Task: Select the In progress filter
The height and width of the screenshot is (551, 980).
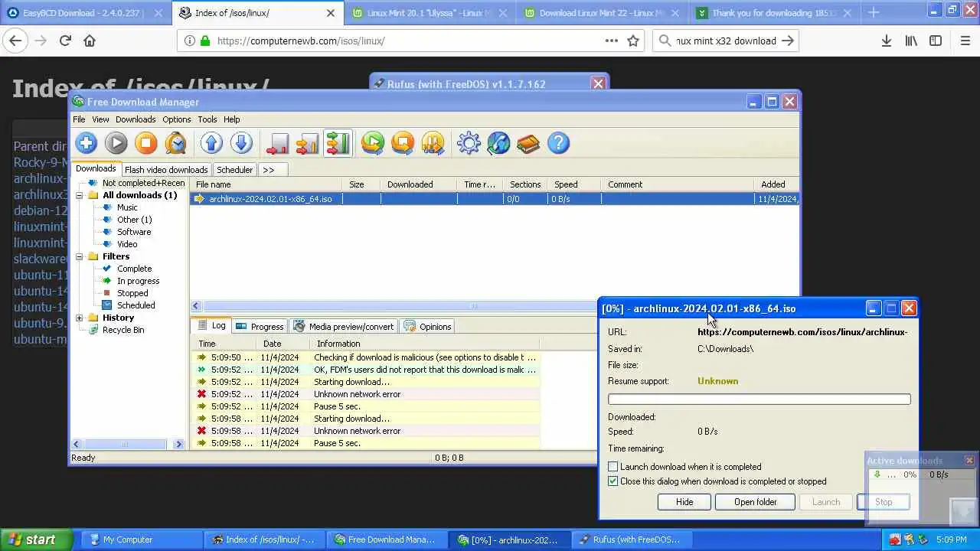Action: [x=138, y=281]
